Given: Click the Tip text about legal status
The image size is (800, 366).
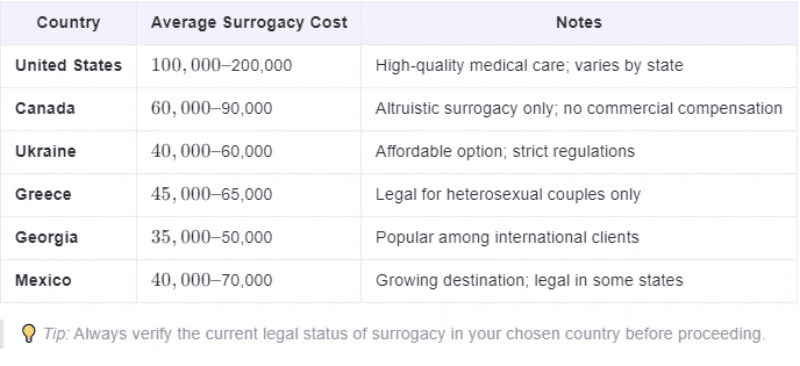Looking at the screenshot, I should [404, 334].
